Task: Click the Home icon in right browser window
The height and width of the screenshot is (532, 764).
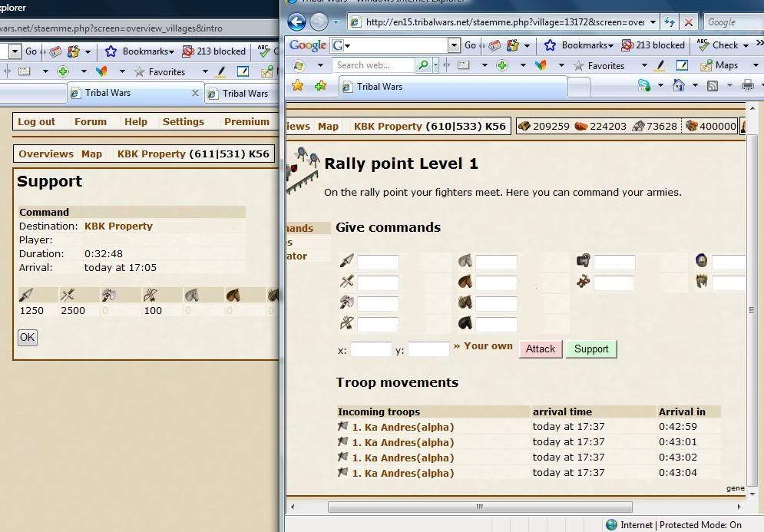Action: point(678,85)
